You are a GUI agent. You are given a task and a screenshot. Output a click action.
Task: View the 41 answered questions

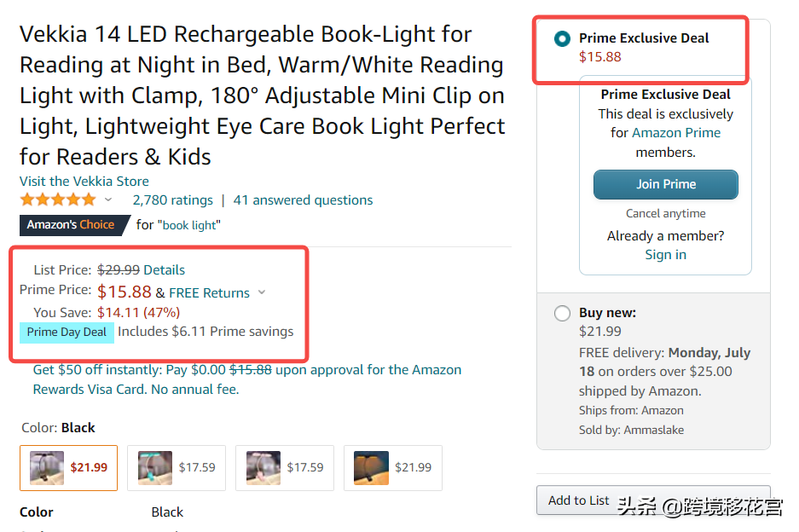pyautogui.click(x=303, y=200)
